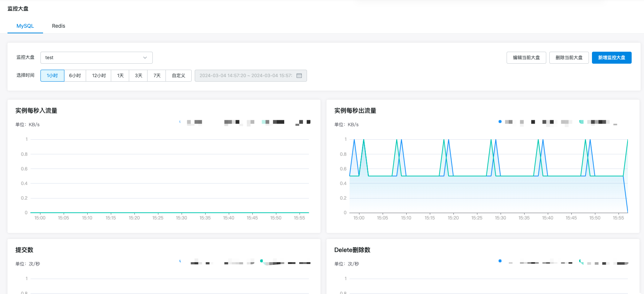Toggle green legend series in Delete删除数 chart
The height and width of the screenshot is (294, 644).
click(581, 261)
